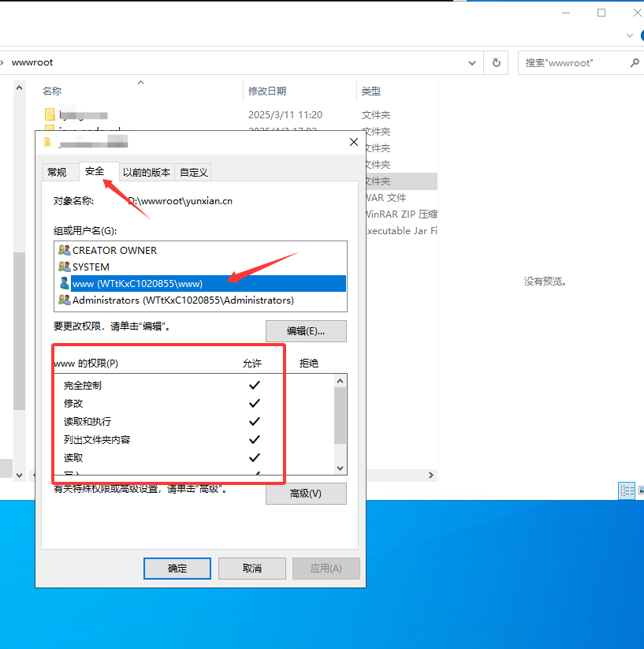Viewport: 644px width, 649px height.
Task: Click the 读取和执行 permission row
Action: [194, 422]
